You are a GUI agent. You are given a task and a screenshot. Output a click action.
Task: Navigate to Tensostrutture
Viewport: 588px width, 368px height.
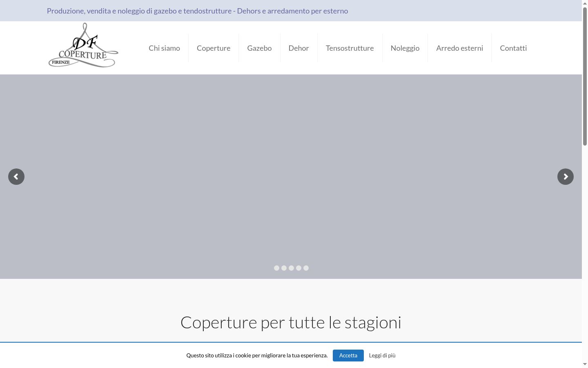point(350,48)
